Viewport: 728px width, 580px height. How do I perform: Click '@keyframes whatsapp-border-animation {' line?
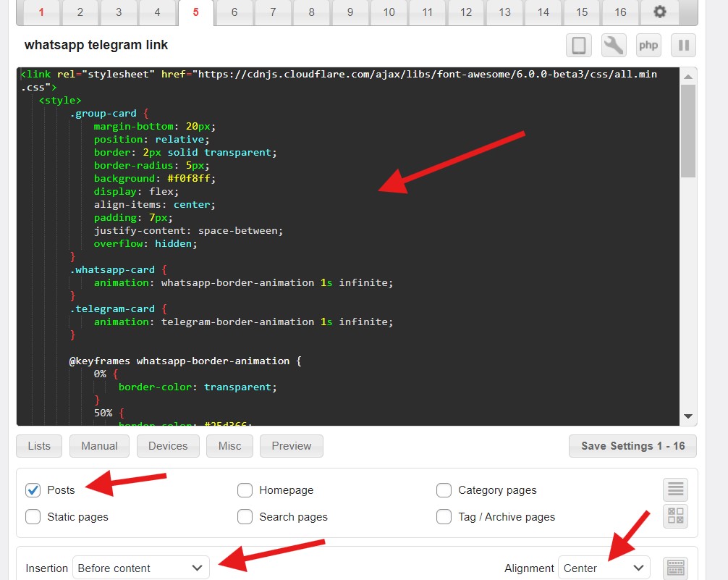185,361
